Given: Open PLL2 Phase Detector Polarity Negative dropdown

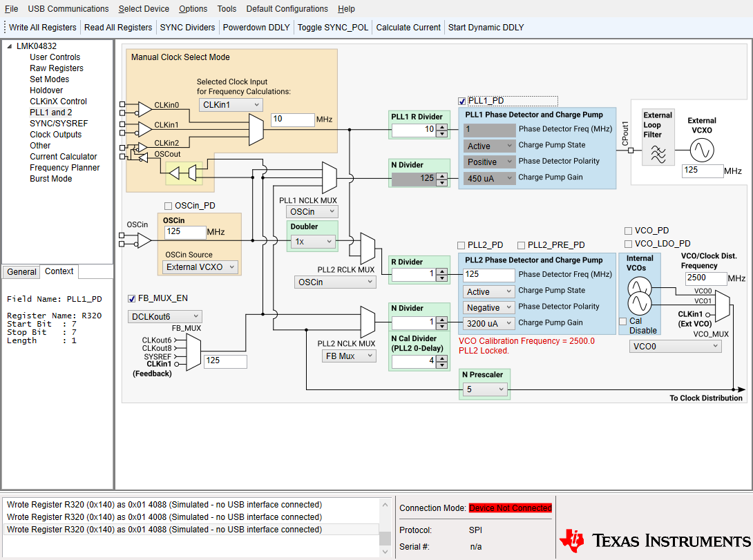Looking at the screenshot, I should pyautogui.click(x=489, y=307).
